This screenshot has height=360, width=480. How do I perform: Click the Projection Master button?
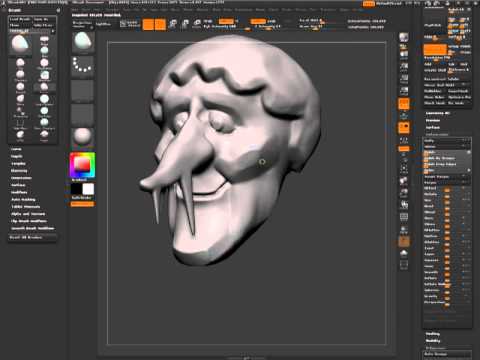[83, 24]
